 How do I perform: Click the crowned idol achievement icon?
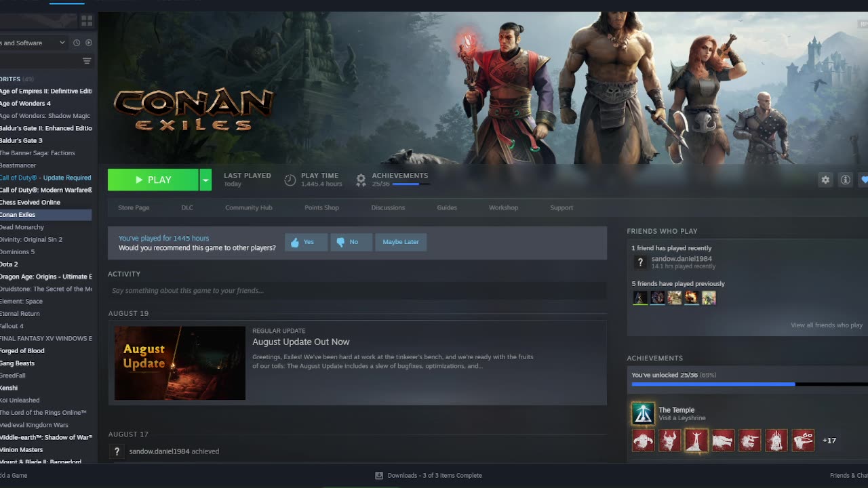pyautogui.click(x=776, y=441)
